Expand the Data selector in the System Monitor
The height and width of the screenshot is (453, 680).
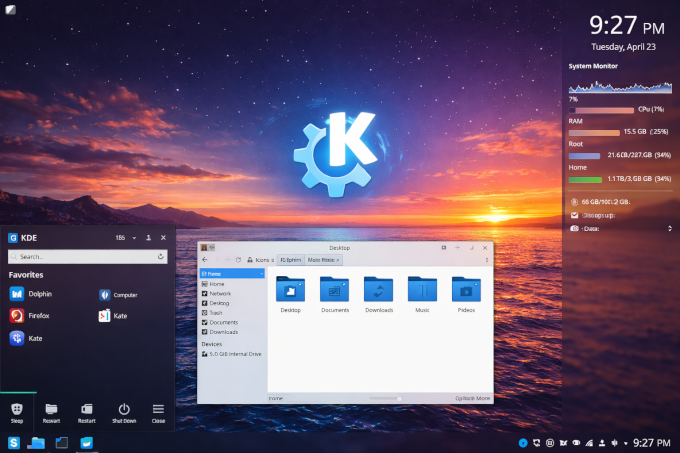coord(670,228)
